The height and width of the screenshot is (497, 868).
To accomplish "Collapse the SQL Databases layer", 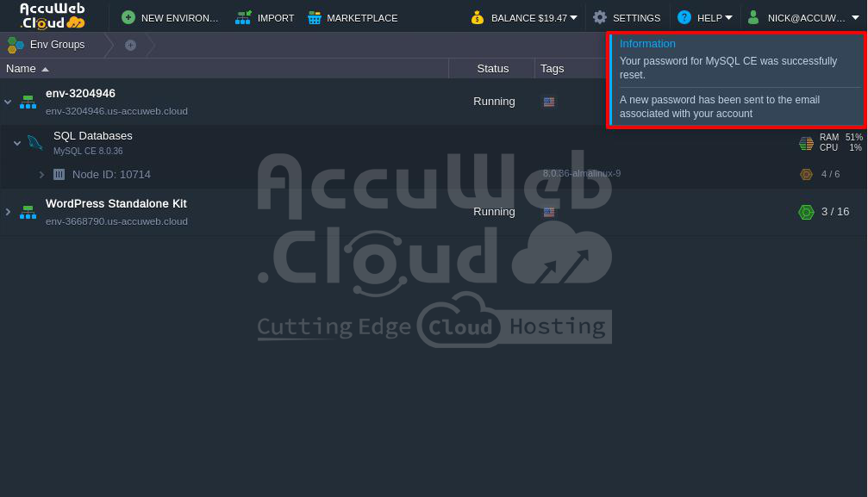I will pos(17,143).
